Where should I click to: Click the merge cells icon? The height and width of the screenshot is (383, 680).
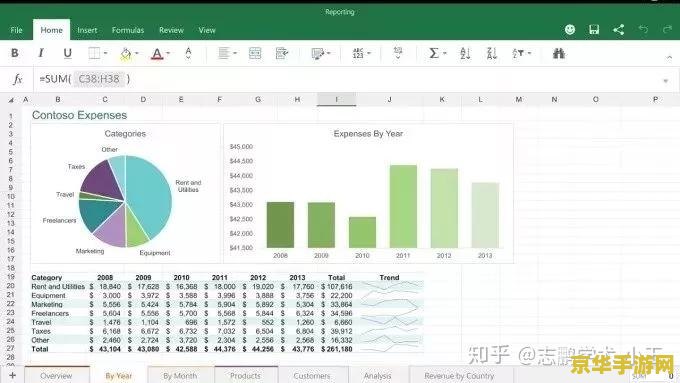pos(255,53)
